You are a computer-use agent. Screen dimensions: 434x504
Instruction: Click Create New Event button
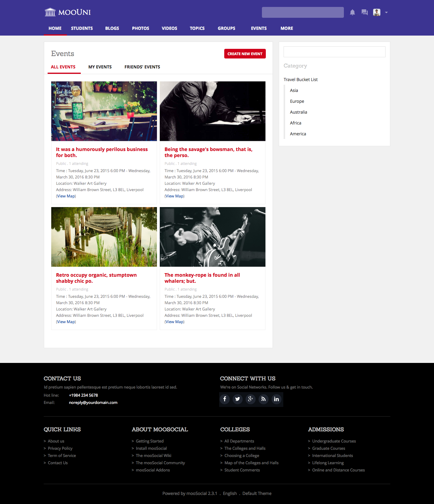245,54
